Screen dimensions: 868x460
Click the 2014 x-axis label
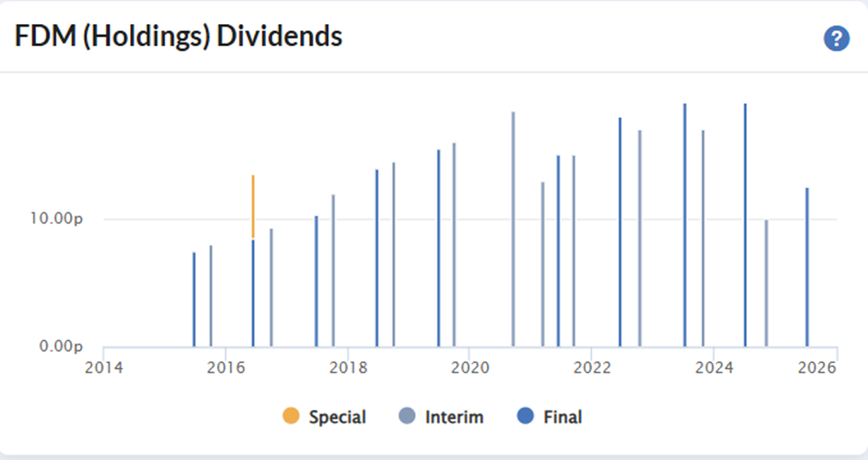click(103, 368)
